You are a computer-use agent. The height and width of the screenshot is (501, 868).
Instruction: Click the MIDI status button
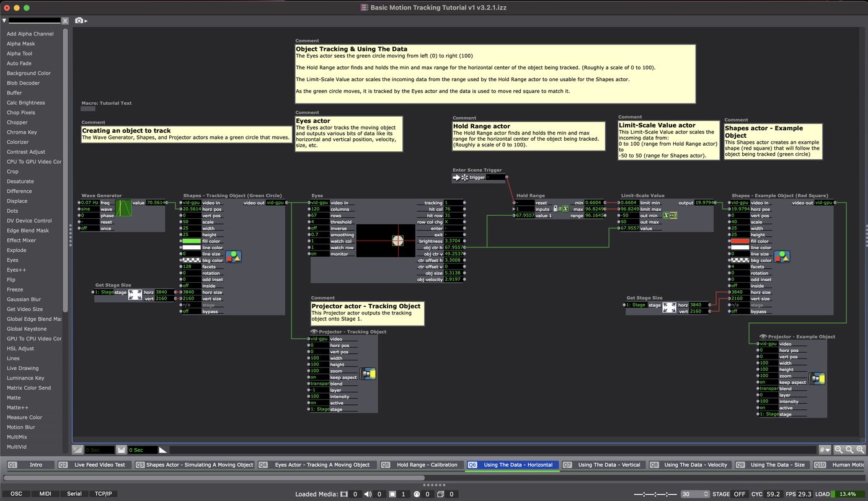click(x=45, y=494)
